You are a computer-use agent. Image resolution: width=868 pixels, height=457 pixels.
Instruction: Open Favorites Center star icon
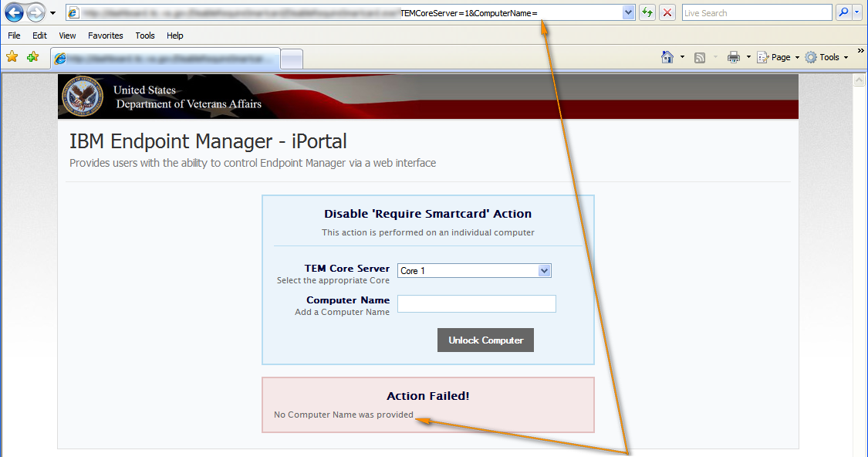pos(12,56)
